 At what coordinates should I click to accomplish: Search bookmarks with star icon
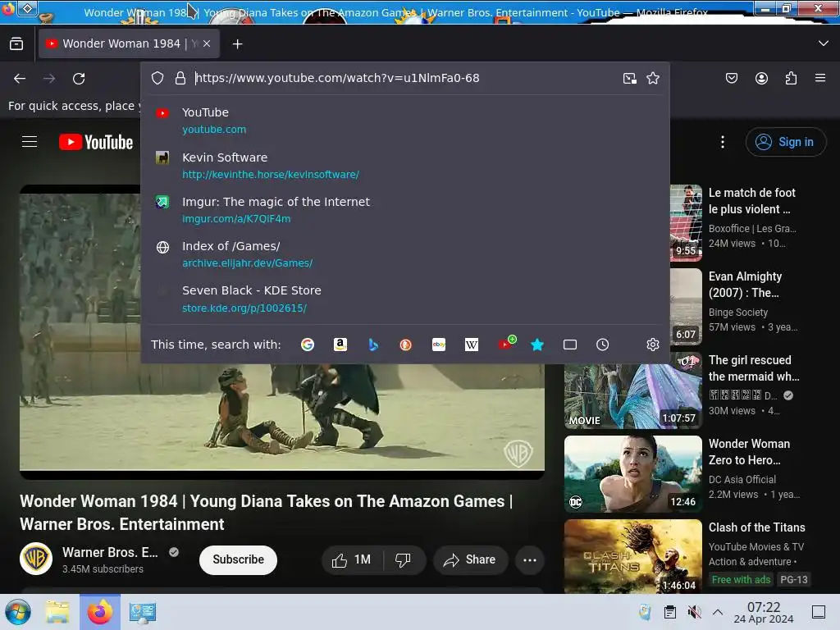click(x=537, y=345)
